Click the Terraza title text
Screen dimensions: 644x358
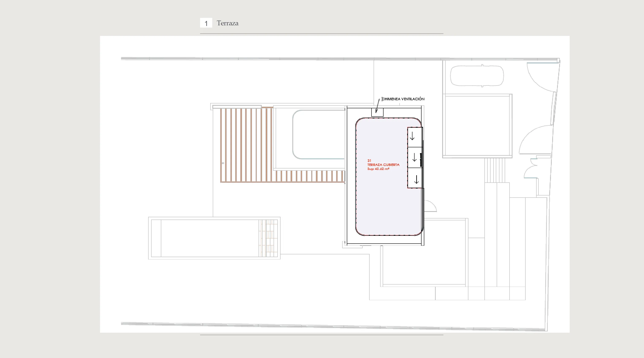227,23
